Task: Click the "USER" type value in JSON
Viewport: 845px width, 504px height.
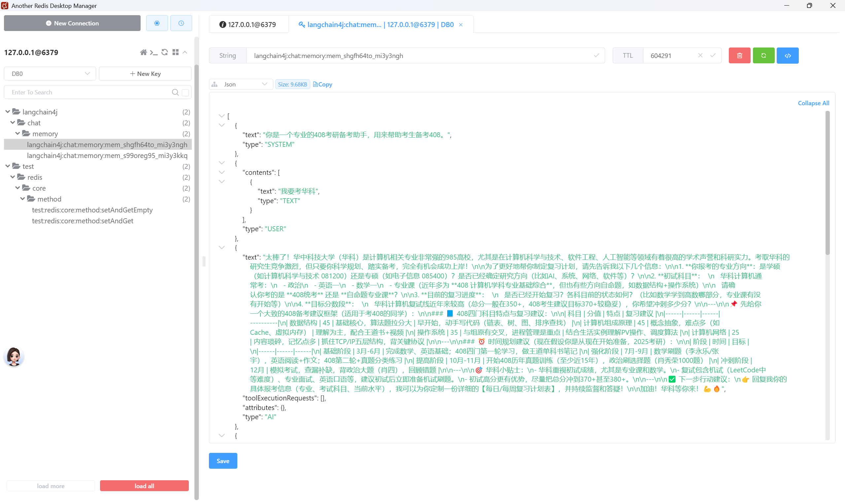Action: pos(275,229)
